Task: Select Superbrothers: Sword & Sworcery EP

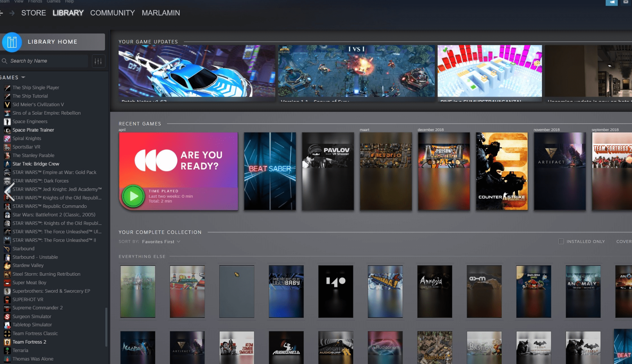Action: pyautogui.click(x=51, y=291)
